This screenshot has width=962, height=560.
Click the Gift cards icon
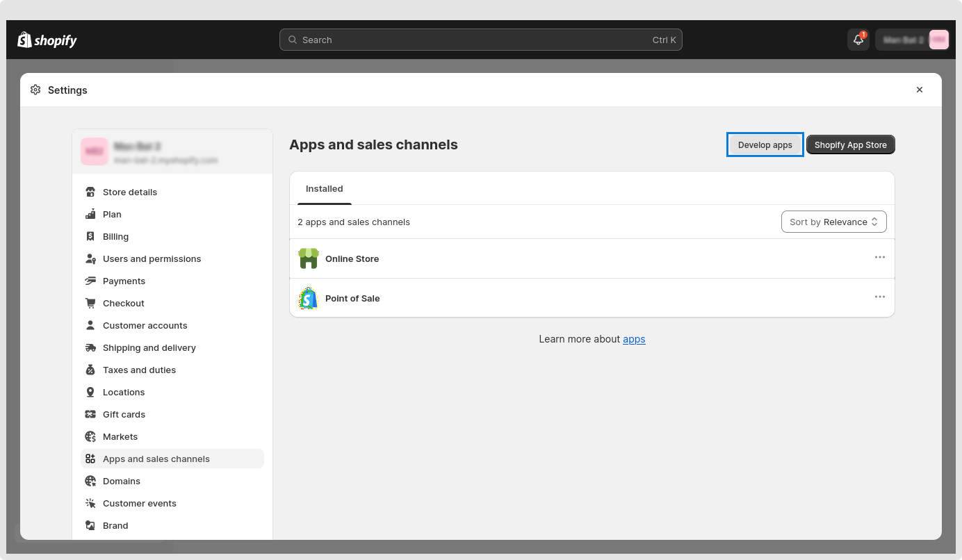[x=90, y=414]
